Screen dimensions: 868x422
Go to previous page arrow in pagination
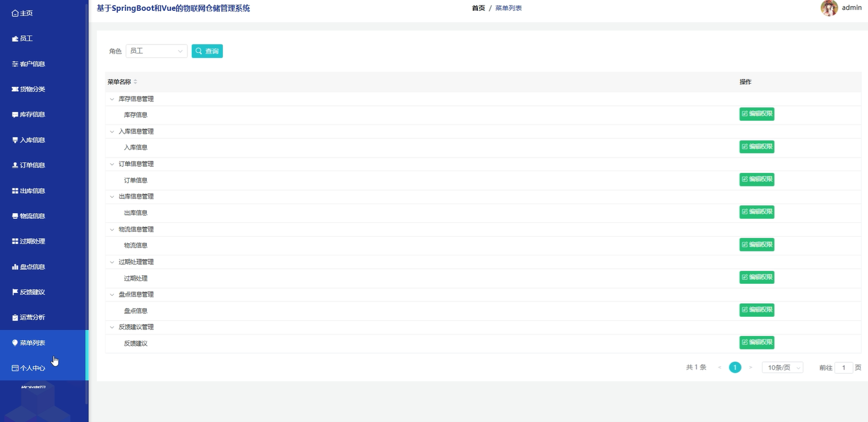tap(719, 367)
